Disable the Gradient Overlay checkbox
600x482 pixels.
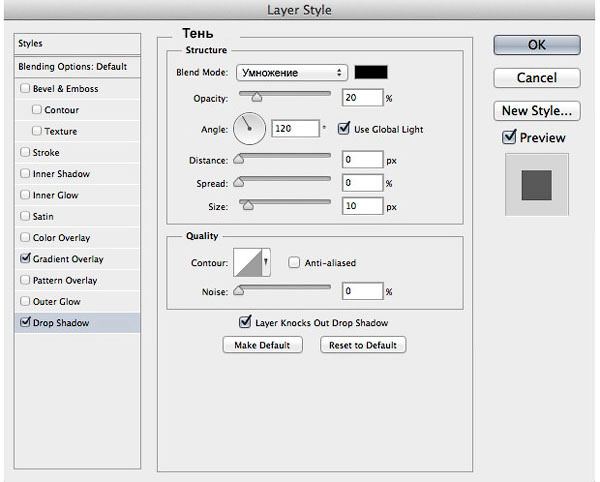point(25,258)
